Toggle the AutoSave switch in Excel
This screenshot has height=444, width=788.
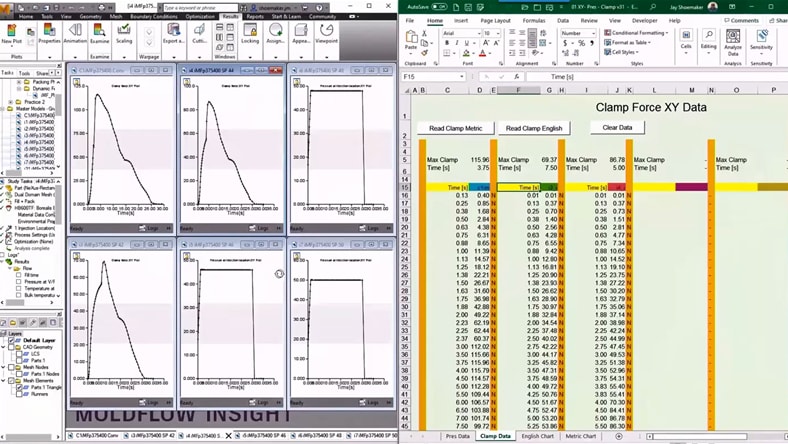point(439,7)
